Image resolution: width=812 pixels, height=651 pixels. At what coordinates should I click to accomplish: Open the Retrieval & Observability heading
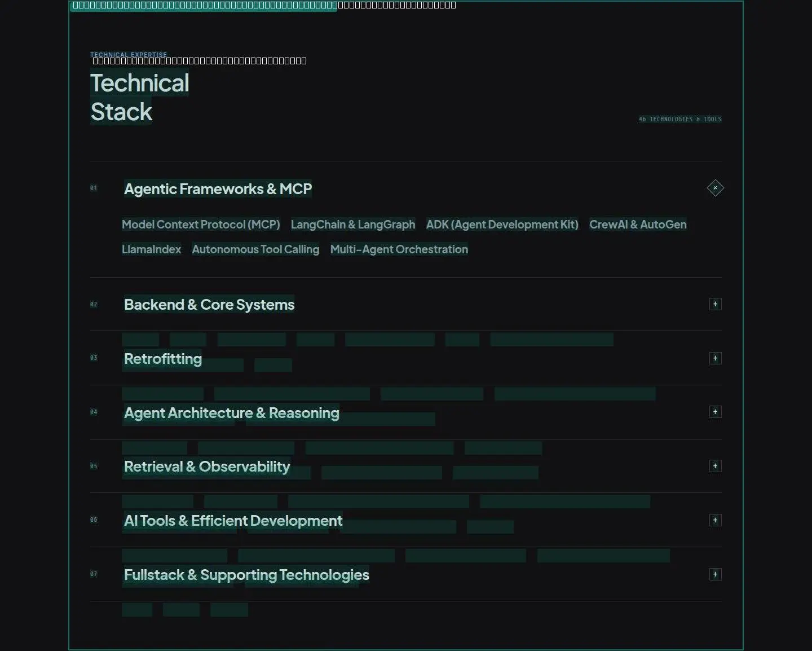[x=207, y=467]
